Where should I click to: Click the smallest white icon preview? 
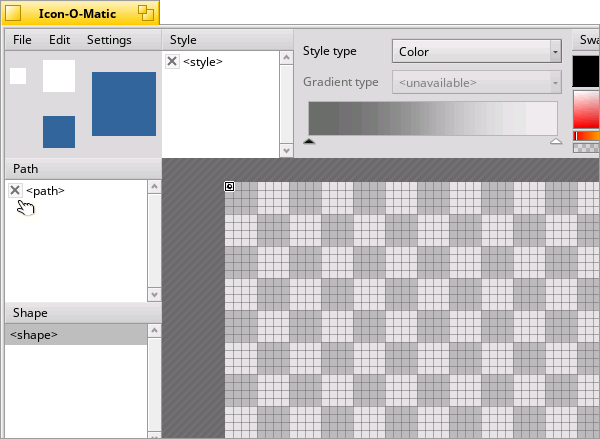coord(18,76)
